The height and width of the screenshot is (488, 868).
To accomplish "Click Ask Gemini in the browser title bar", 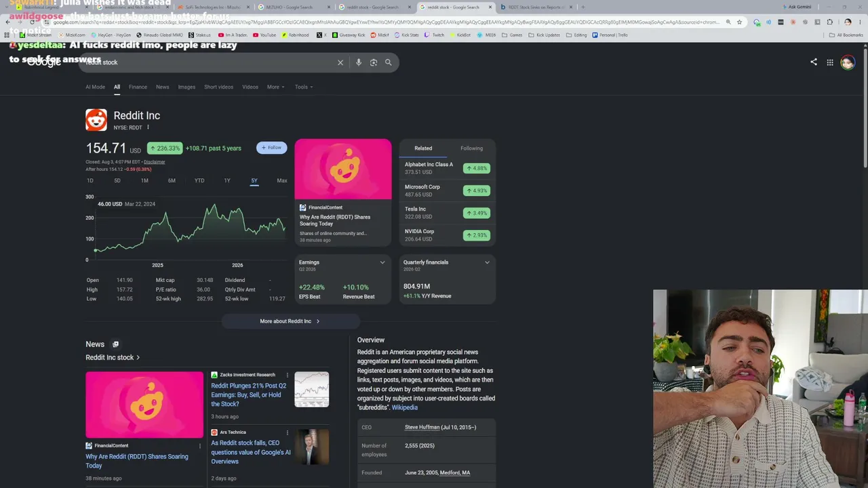I will 796,7.
